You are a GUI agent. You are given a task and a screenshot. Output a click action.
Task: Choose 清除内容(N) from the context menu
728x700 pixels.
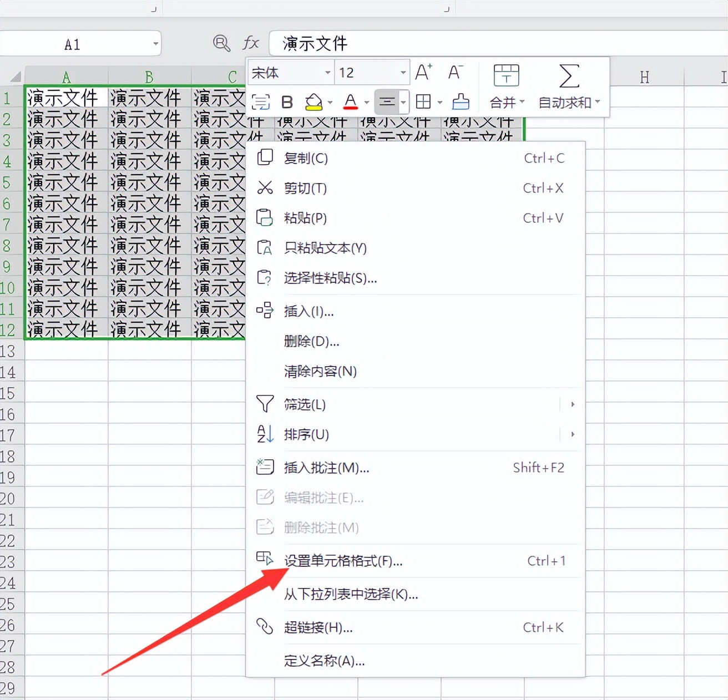pos(320,372)
